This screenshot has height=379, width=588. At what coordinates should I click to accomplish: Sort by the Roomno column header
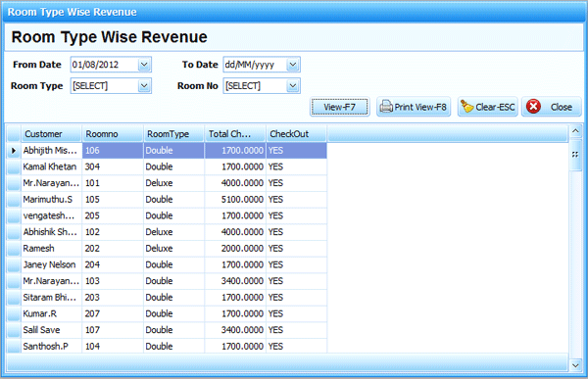pos(113,134)
